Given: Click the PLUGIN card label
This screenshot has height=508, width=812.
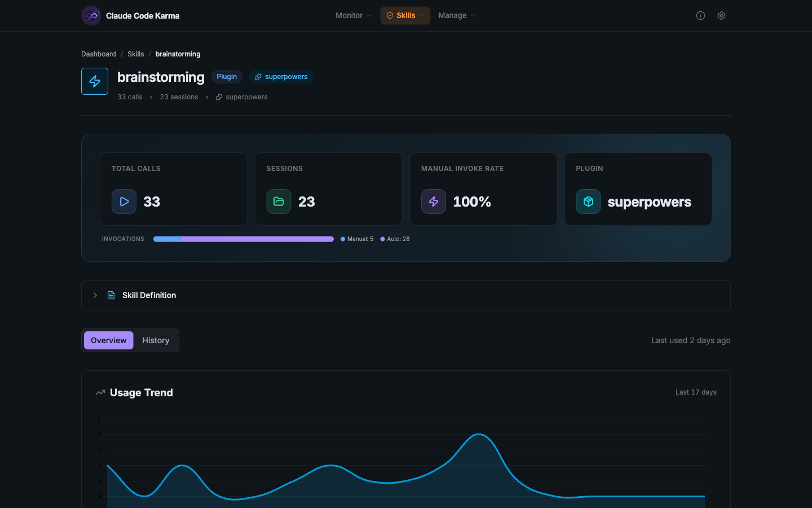Looking at the screenshot, I should pos(589,169).
